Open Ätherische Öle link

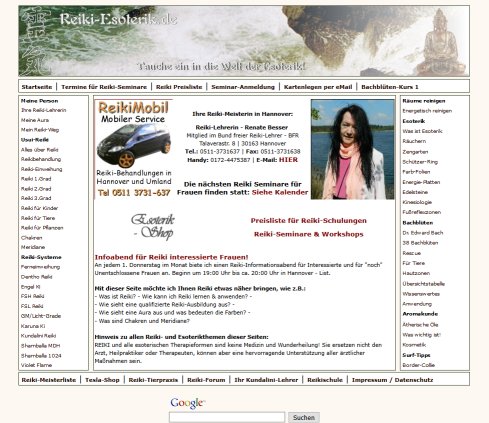point(420,324)
